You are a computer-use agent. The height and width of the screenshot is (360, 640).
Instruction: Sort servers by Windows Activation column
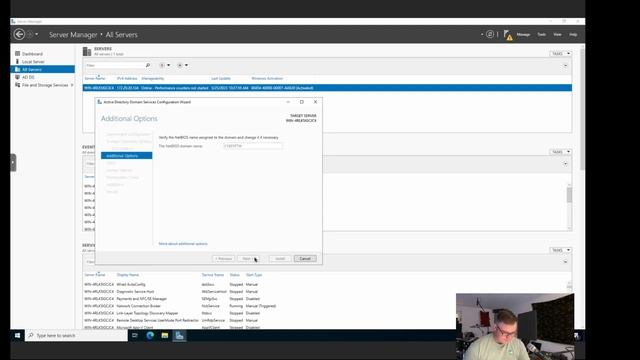click(x=267, y=78)
